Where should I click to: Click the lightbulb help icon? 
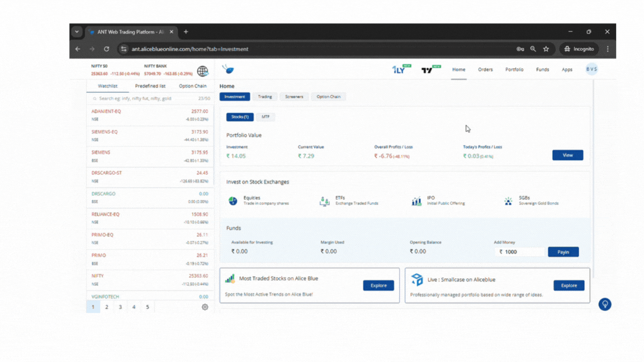[604, 304]
